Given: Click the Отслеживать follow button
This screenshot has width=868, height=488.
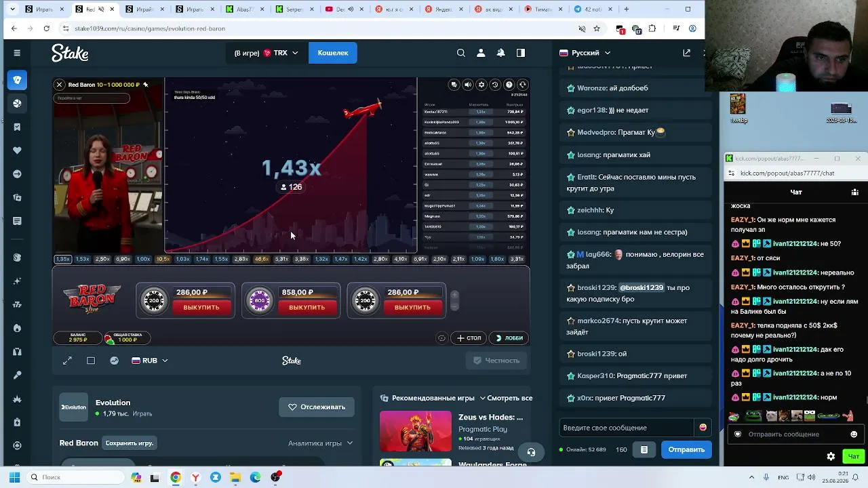Looking at the screenshot, I should coord(317,407).
